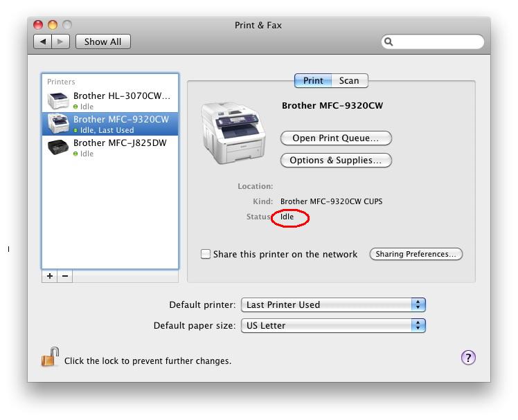Switch to the Scan tab

(x=349, y=81)
